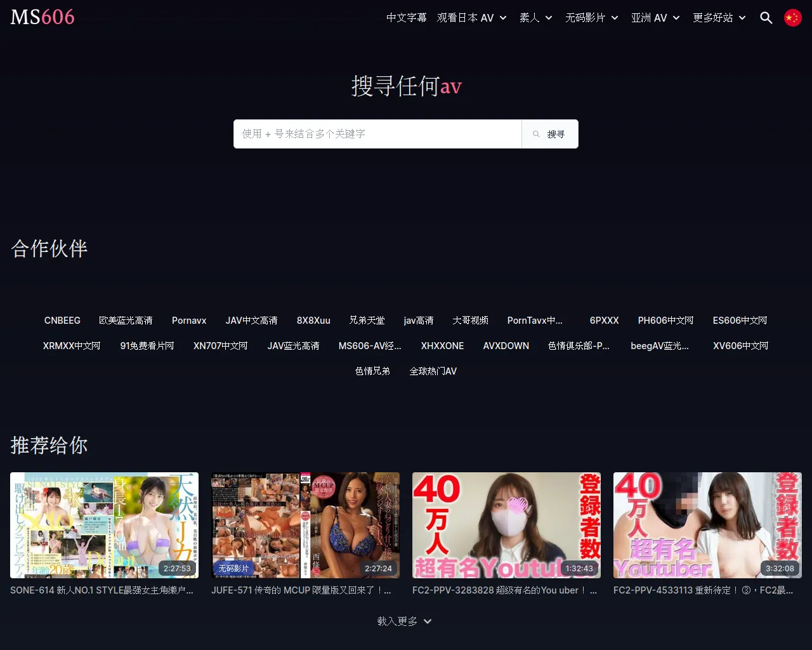Click the 色情兄弟 partner link
The image size is (812, 650).
click(372, 371)
